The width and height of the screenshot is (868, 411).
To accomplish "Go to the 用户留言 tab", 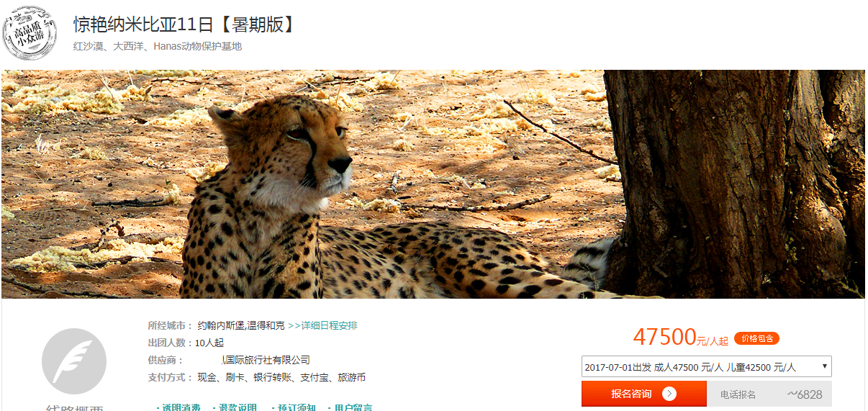I will tap(351, 407).
